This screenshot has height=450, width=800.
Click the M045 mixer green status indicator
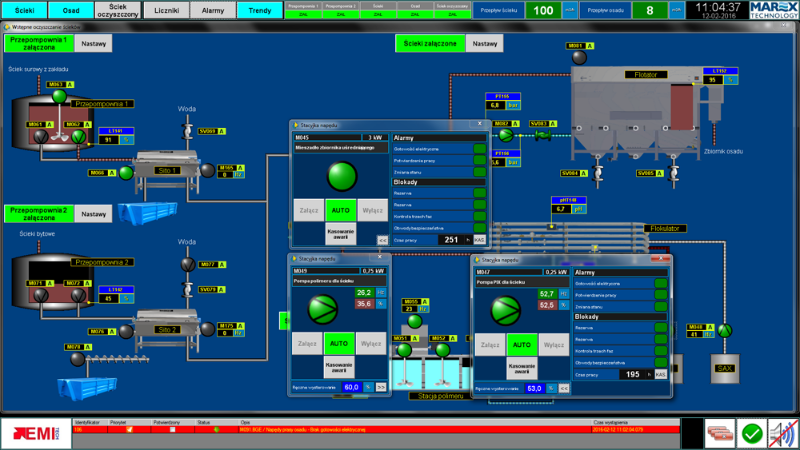[x=341, y=178]
